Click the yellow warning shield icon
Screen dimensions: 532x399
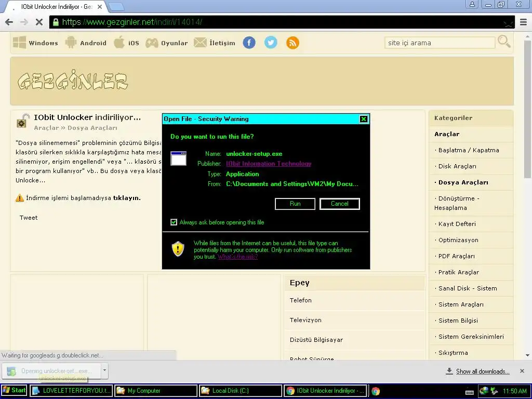[178, 249]
